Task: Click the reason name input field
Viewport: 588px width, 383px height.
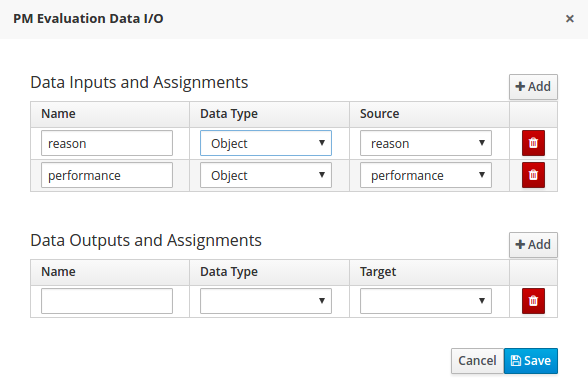Action: point(107,143)
